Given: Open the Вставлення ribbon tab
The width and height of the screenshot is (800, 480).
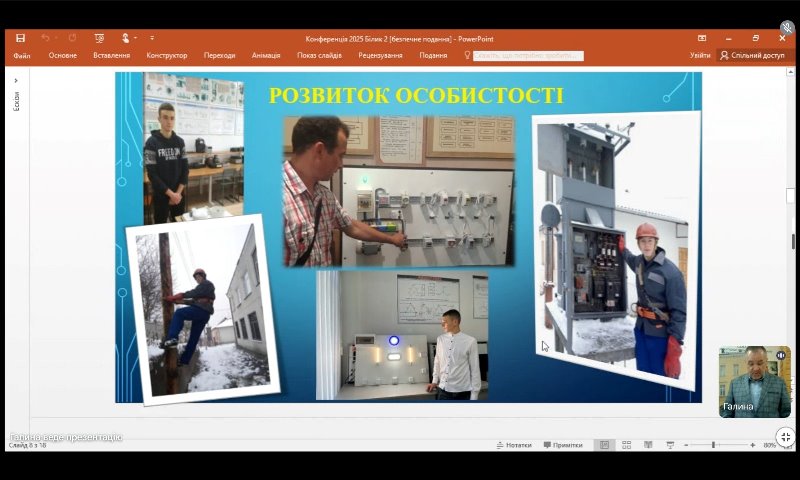Looking at the screenshot, I should (111, 55).
